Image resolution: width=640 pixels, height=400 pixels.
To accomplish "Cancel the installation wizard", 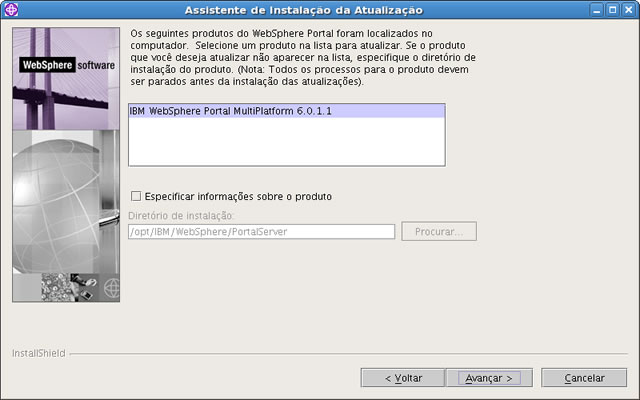I will [x=584, y=378].
